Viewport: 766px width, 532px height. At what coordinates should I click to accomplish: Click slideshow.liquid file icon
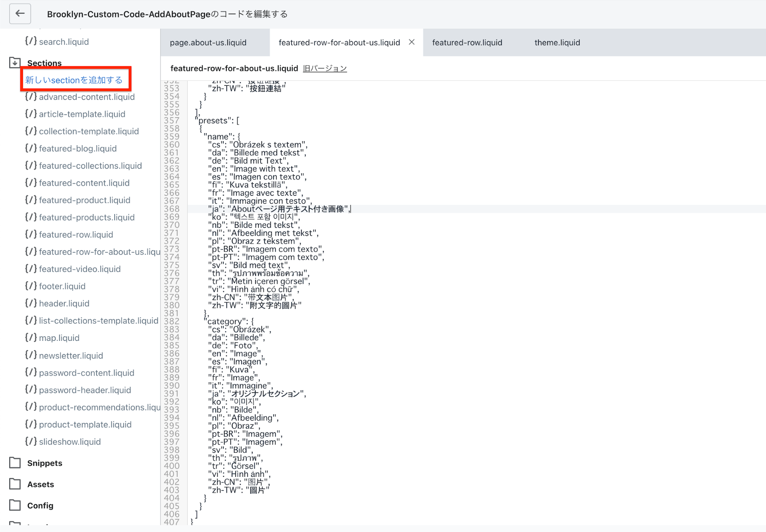[x=31, y=441]
